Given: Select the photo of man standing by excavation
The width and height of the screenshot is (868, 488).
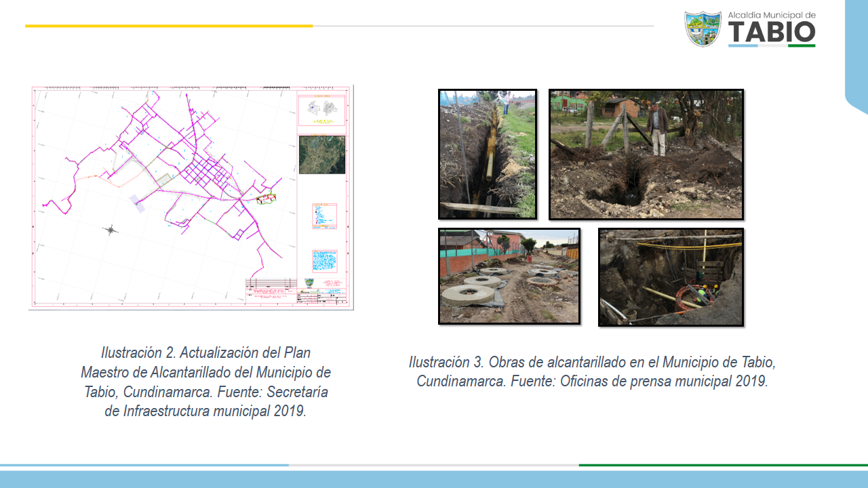Looking at the screenshot, I should point(646,154).
